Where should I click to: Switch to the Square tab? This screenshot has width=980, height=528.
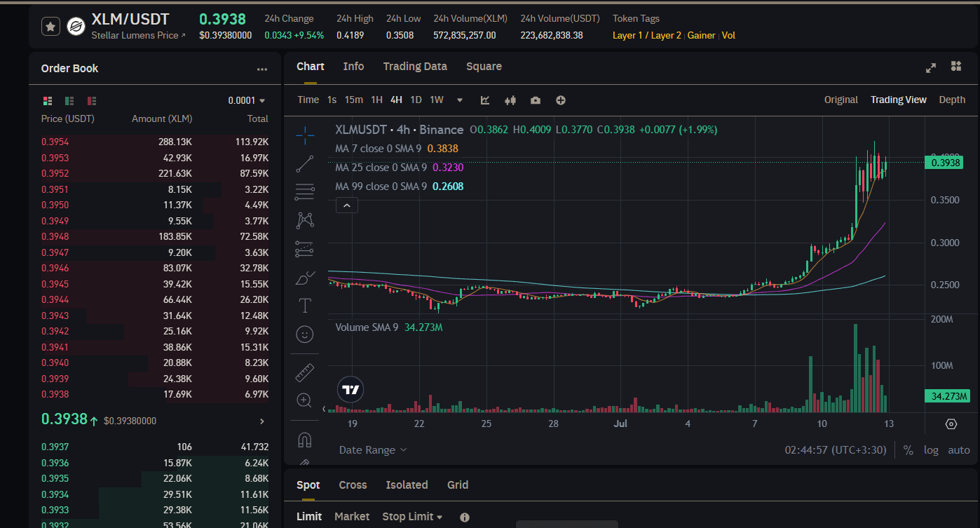484,67
